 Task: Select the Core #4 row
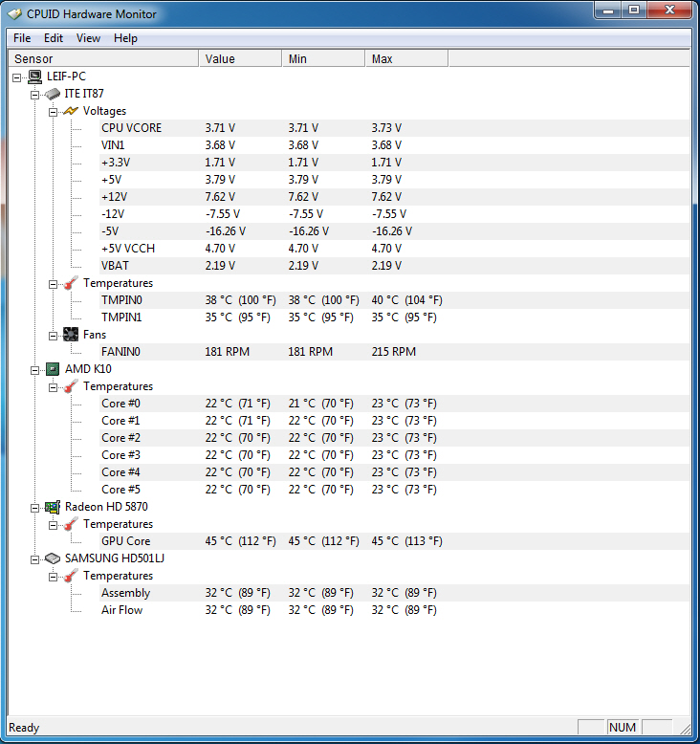click(394, 472)
